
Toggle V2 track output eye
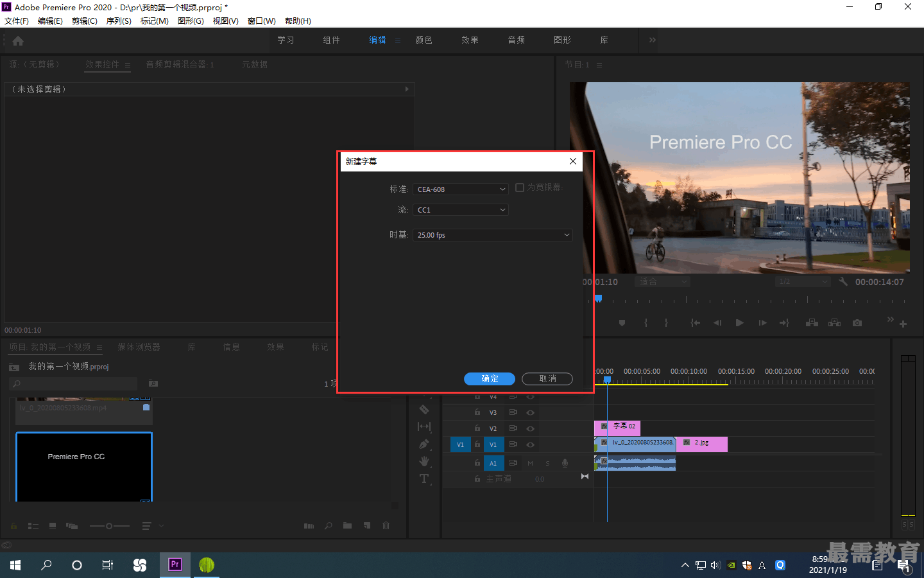coord(530,429)
